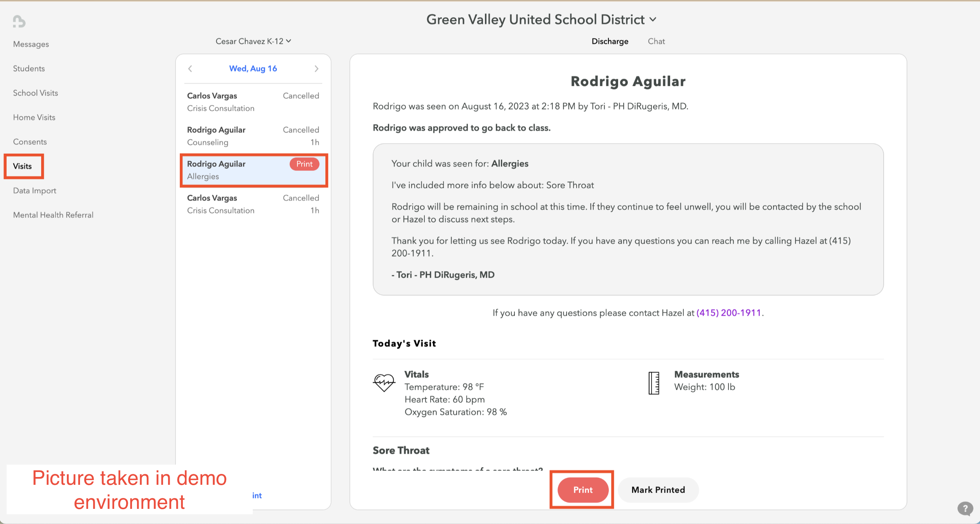Switch to the Discharge tab
The width and height of the screenshot is (980, 524).
click(610, 41)
